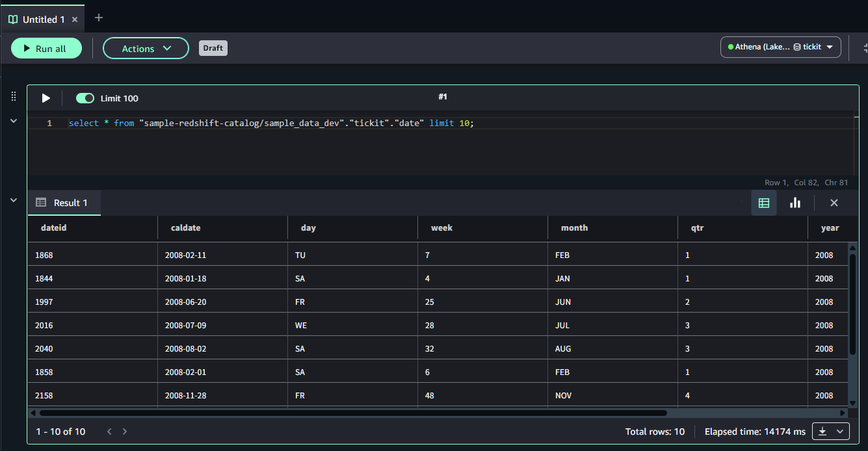Grab the cell drag handle icon
Screen dimensions: 868x451
tap(14, 97)
